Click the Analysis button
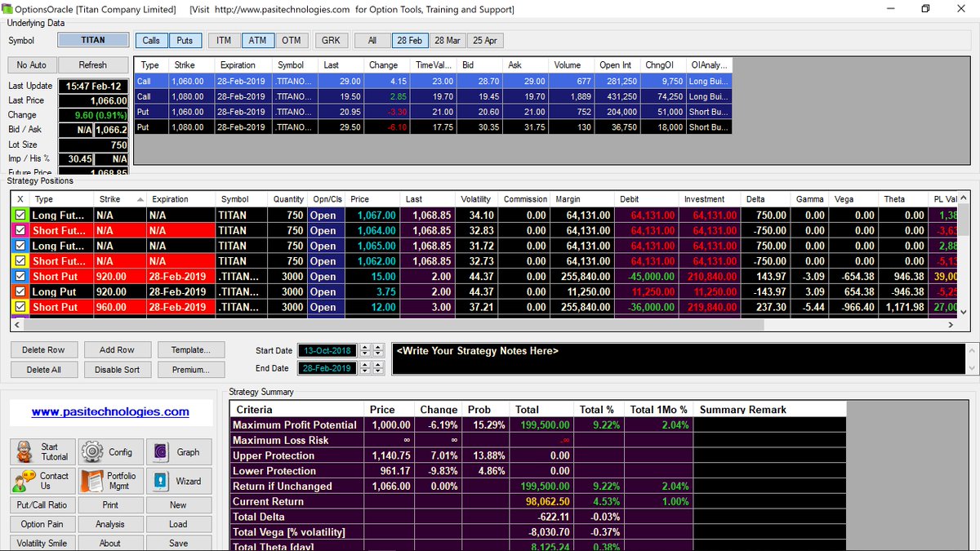980x551 pixels. 110,524
